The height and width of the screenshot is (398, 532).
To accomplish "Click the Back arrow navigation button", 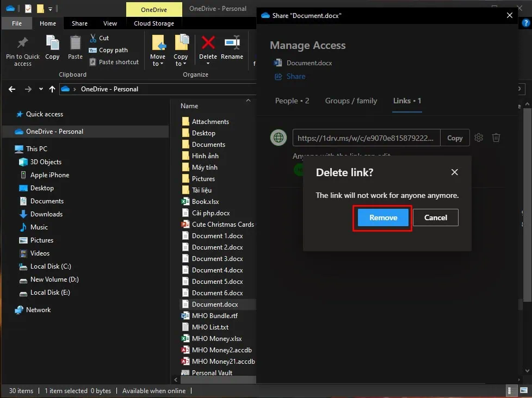I will (x=12, y=89).
